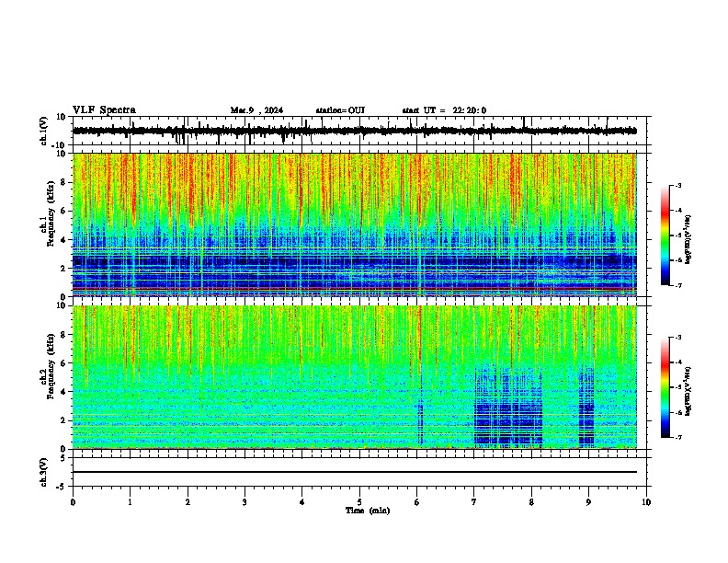Click the "-3" label on ch.2 colorbar

(x=677, y=338)
